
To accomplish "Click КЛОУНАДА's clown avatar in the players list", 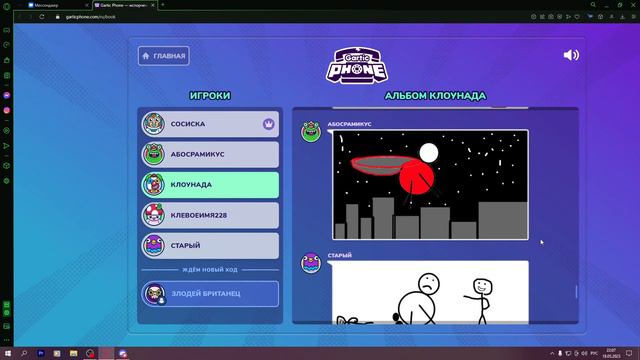I will [153, 185].
